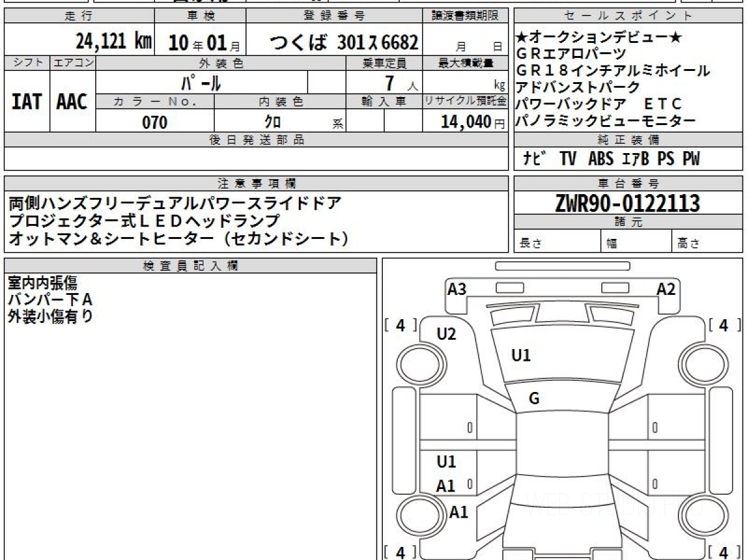747x560 pixels.
Task: Click the 純正装備 header
Action: pyautogui.click(x=628, y=139)
